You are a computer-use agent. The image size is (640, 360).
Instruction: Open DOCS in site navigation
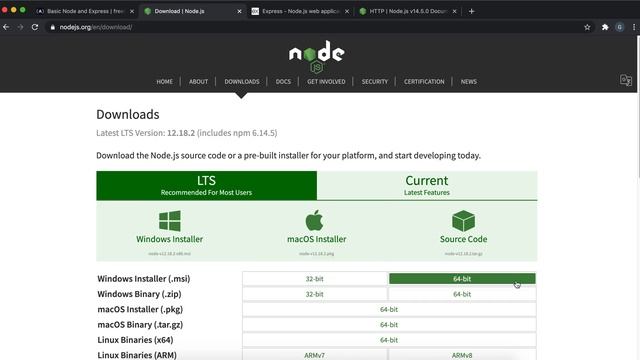(x=283, y=82)
